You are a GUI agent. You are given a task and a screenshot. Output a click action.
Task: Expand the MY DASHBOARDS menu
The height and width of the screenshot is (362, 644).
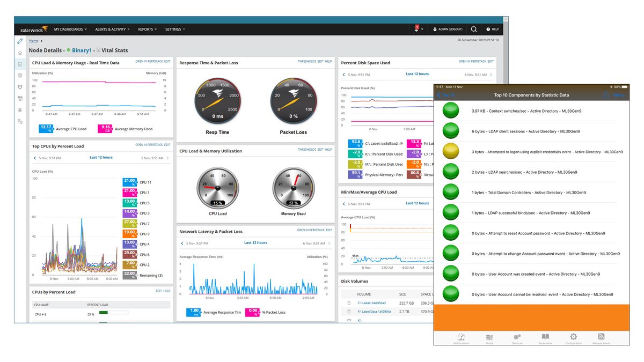68,29
